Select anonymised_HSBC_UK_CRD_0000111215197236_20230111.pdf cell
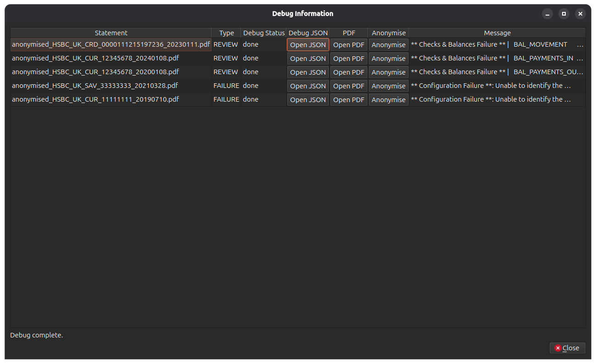Viewport: 596px width, 364px height. (x=111, y=44)
